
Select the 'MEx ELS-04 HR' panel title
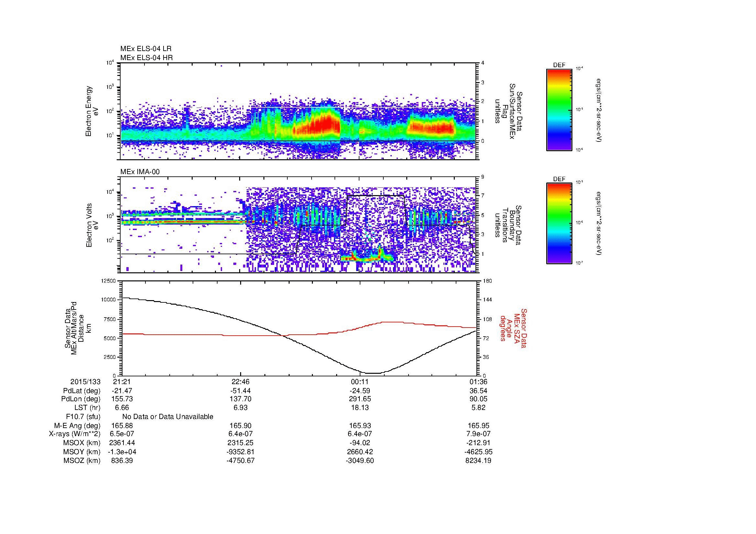pos(146,58)
